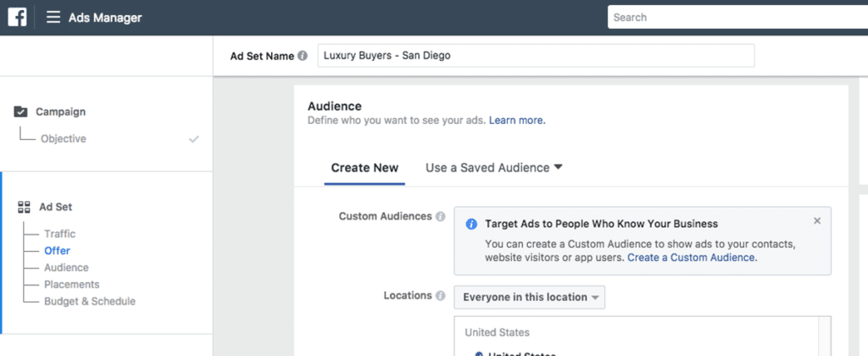868x356 pixels.
Task: Click the Ad Set grid icon
Action: [24, 207]
